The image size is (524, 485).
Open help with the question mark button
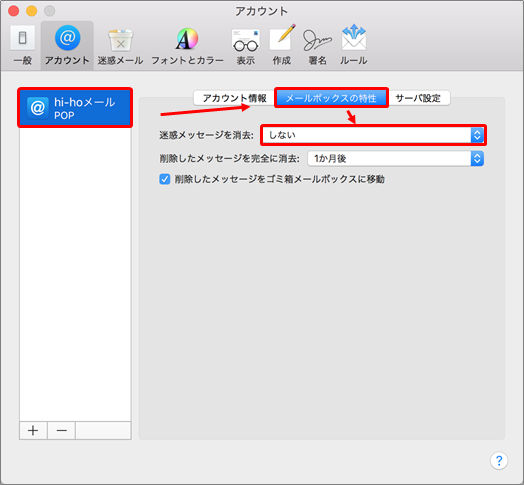(499, 461)
